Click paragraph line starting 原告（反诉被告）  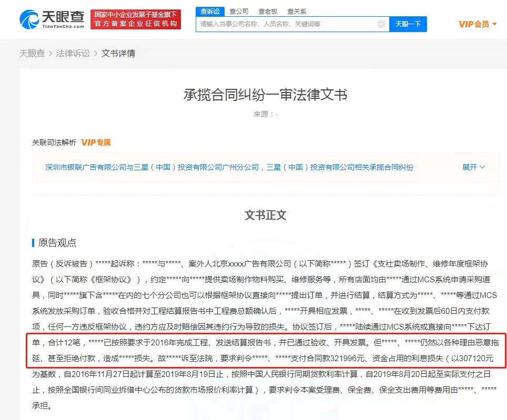(x=260, y=264)
